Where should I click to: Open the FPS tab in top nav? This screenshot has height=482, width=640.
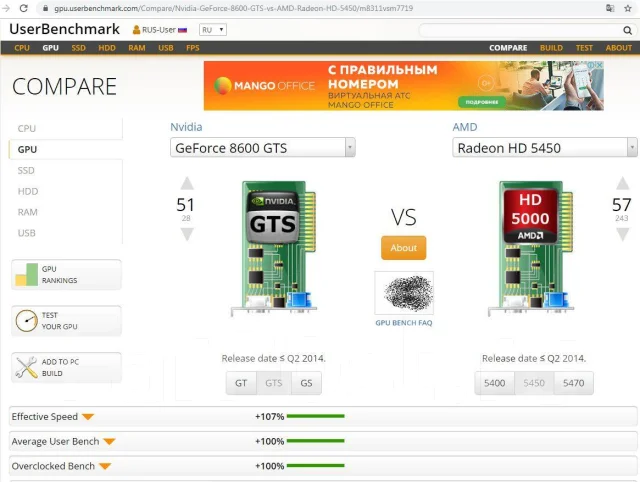pos(193,48)
